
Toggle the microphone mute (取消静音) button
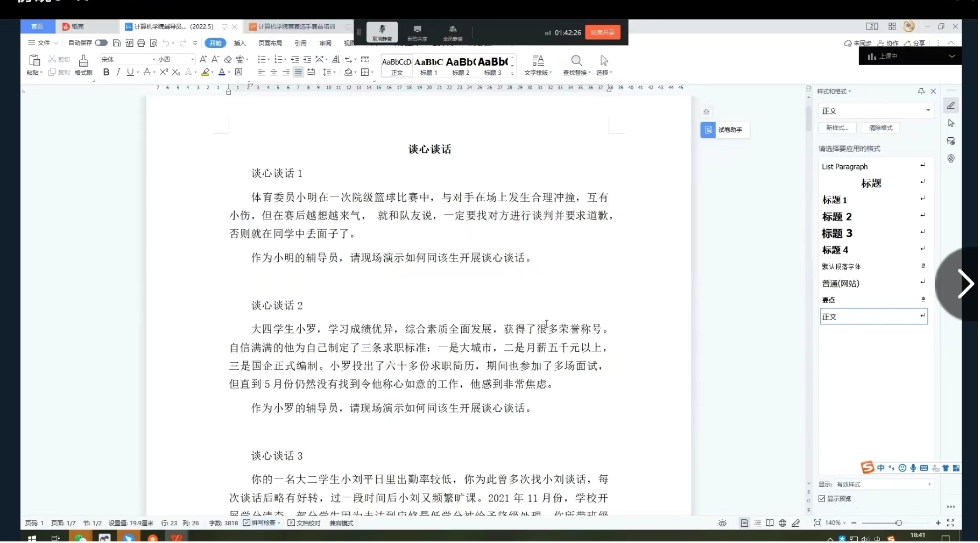[382, 32]
